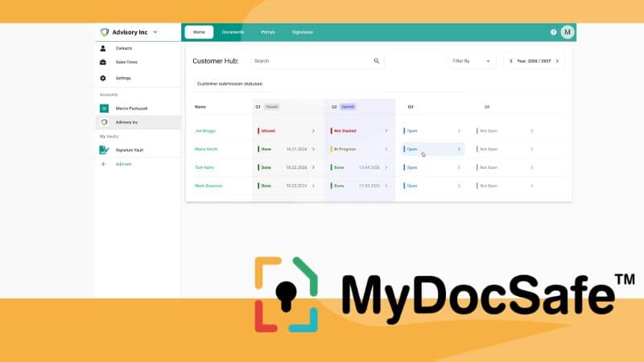Click the search magnifier icon in Customer Hub

[x=377, y=61]
